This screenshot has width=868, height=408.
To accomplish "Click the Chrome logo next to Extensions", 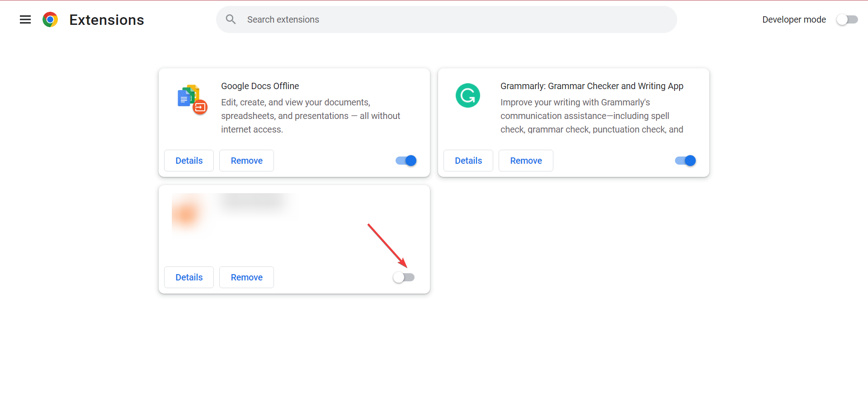I will point(50,19).
